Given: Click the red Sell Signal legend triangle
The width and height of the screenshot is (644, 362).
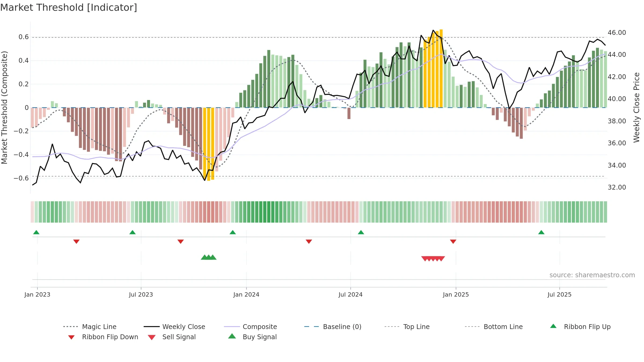Looking at the screenshot, I should pyautogui.click(x=152, y=337).
